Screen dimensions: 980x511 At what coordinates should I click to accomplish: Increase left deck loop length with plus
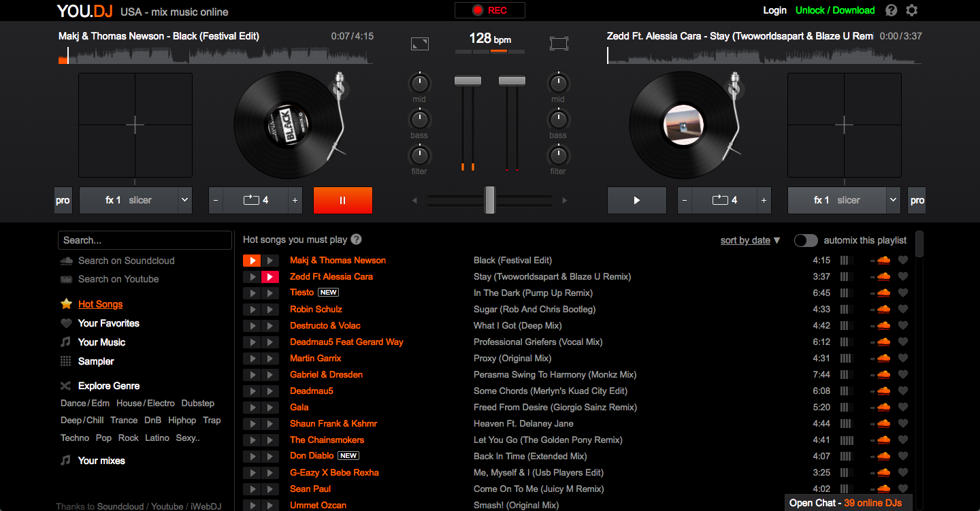[295, 201]
